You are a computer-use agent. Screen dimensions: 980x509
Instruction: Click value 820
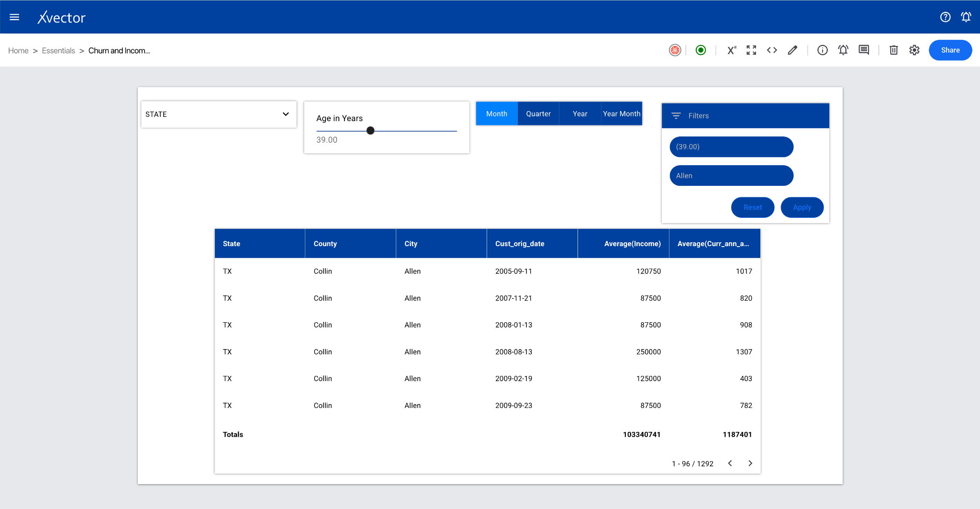(746, 298)
